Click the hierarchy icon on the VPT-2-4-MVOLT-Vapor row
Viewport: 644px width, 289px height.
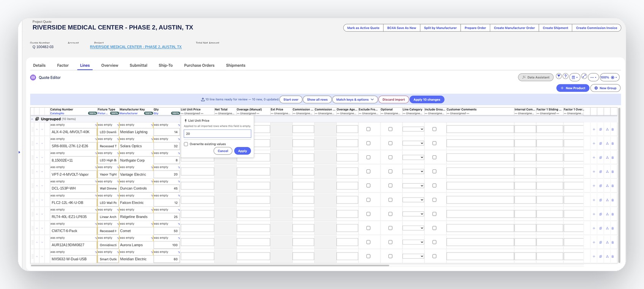tap(607, 172)
